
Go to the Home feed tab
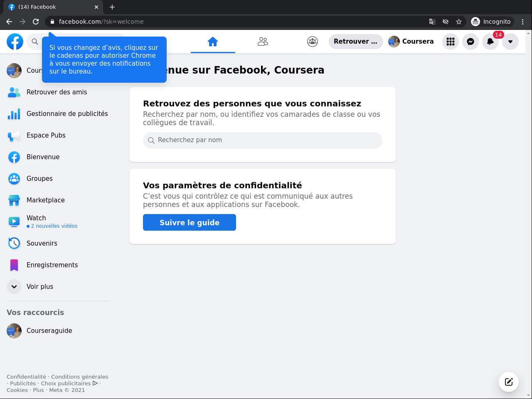pos(213,42)
